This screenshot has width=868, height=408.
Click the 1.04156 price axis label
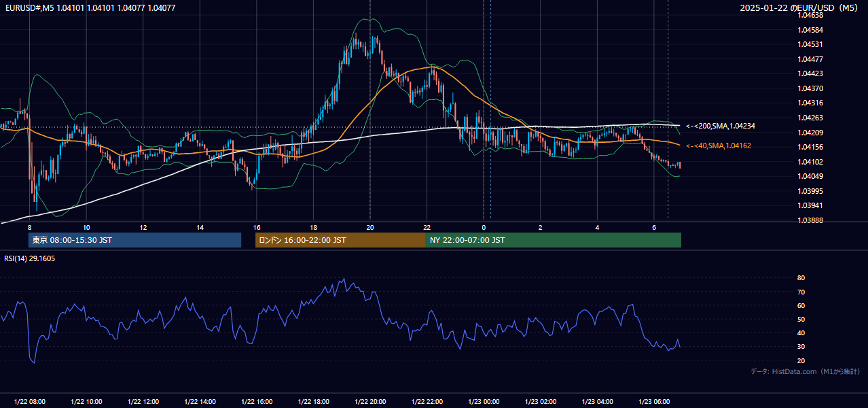click(x=810, y=147)
